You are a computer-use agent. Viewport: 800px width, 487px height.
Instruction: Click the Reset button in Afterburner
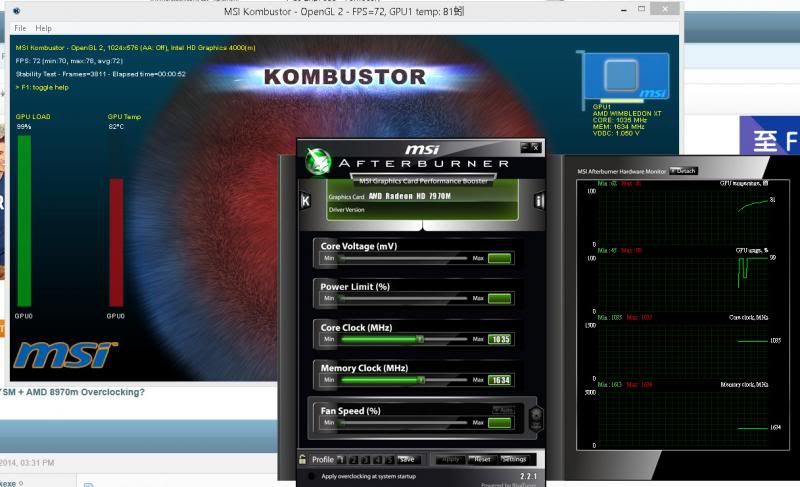tap(482, 460)
